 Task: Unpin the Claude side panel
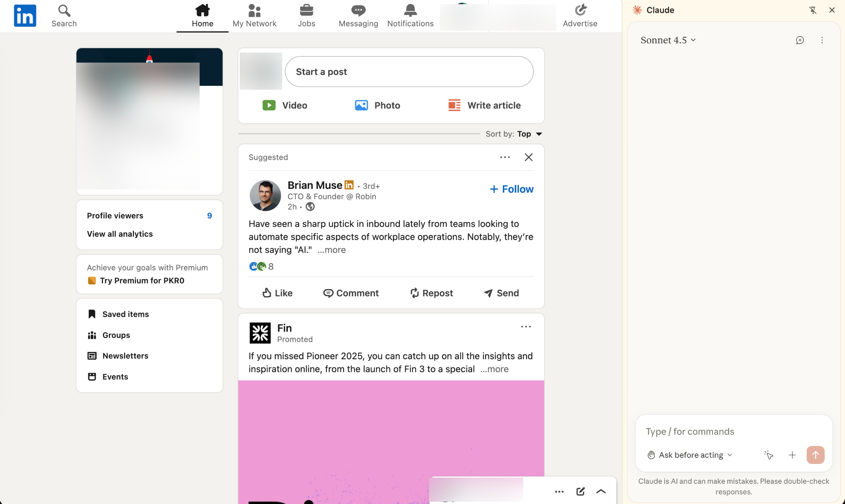tap(813, 10)
